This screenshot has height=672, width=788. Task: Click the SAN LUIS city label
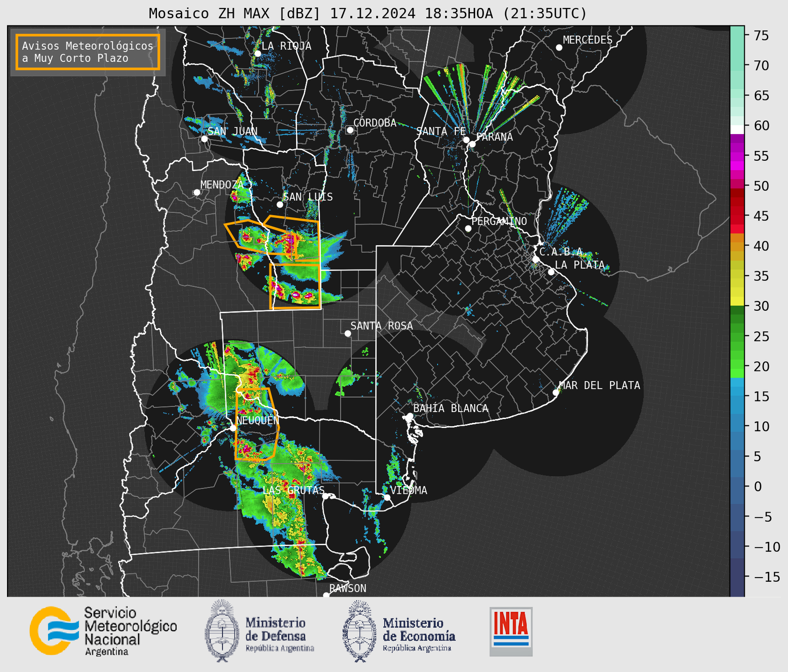pyautogui.click(x=308, y=197)
